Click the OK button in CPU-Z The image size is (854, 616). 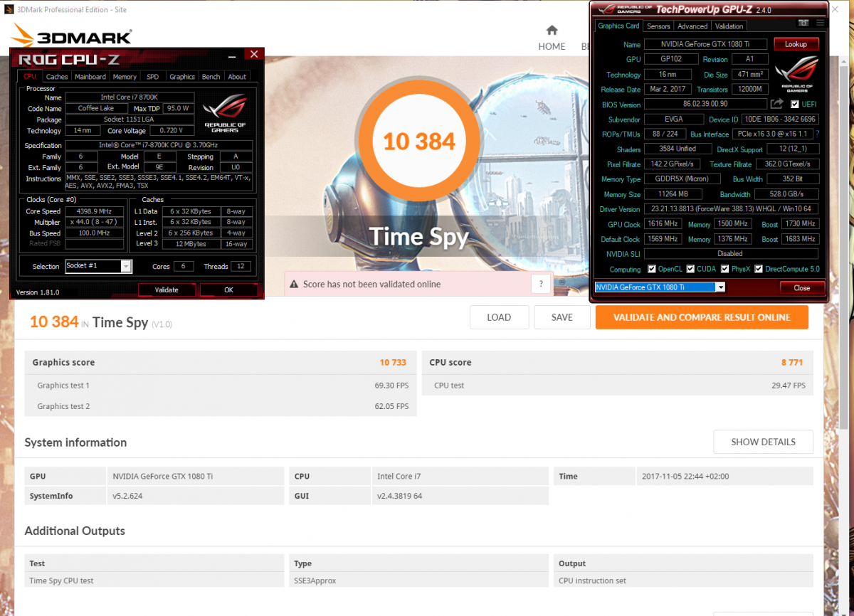pyautogui.click(x=228, y=290)
